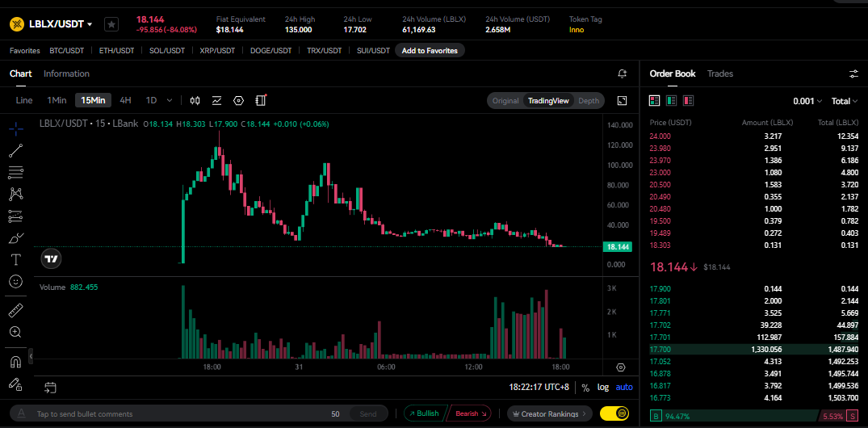This screenshot has width=868, height=428.
Task: Favorite LBLX/USDT with the star icon
Action: (111, 24)
